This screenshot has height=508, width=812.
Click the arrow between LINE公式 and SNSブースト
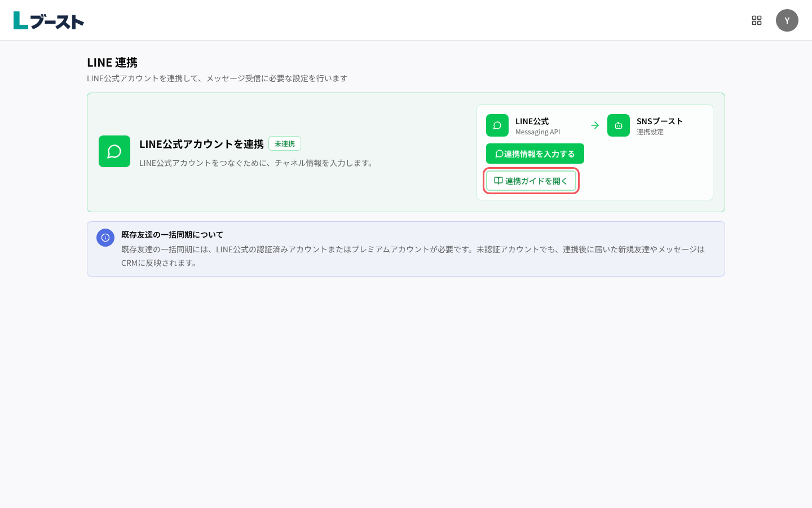[595, 125]
